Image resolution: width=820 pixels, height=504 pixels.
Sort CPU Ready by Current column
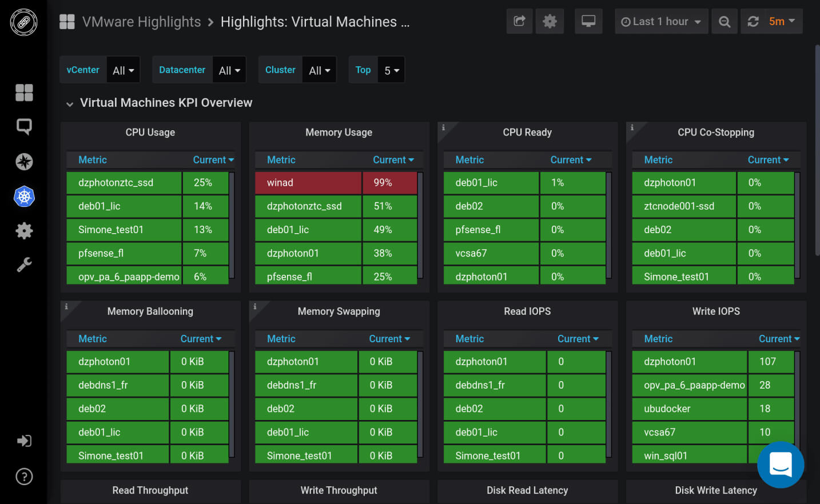coord(571,160)
